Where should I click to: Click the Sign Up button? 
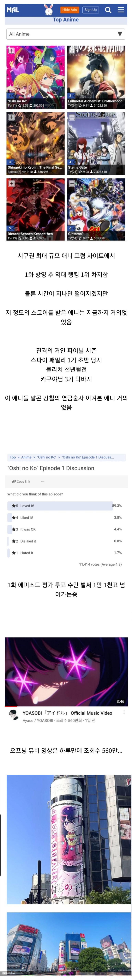pos(91,10)
